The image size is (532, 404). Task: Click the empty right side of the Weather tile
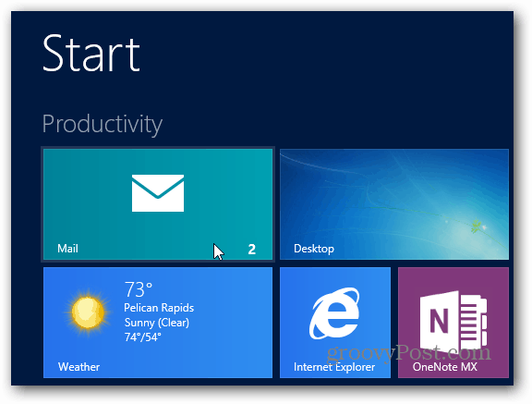234,323
